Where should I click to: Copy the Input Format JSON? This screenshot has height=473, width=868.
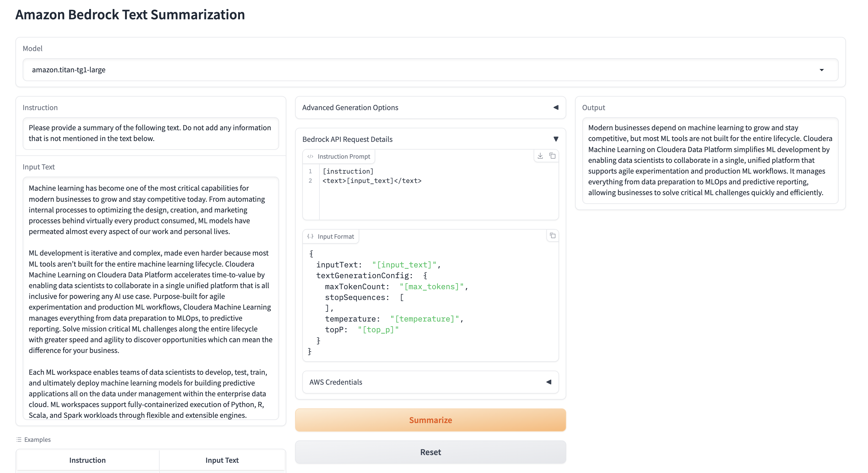(553, 235)
